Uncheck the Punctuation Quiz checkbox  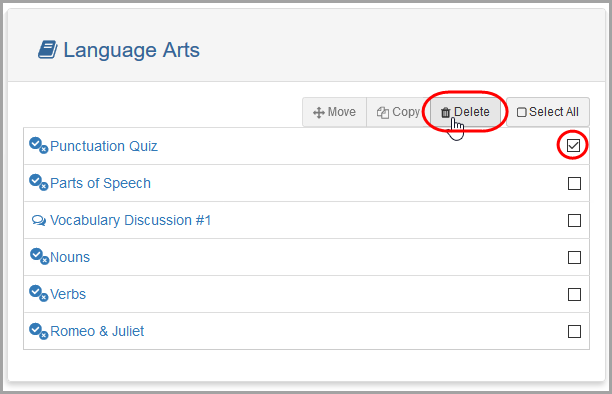[x=573, y=146]
